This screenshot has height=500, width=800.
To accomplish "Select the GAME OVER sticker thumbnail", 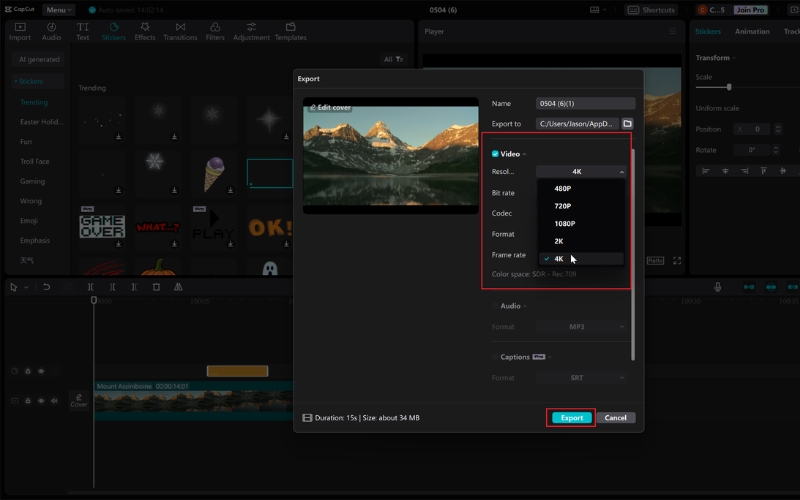I will tap(102, 226).
